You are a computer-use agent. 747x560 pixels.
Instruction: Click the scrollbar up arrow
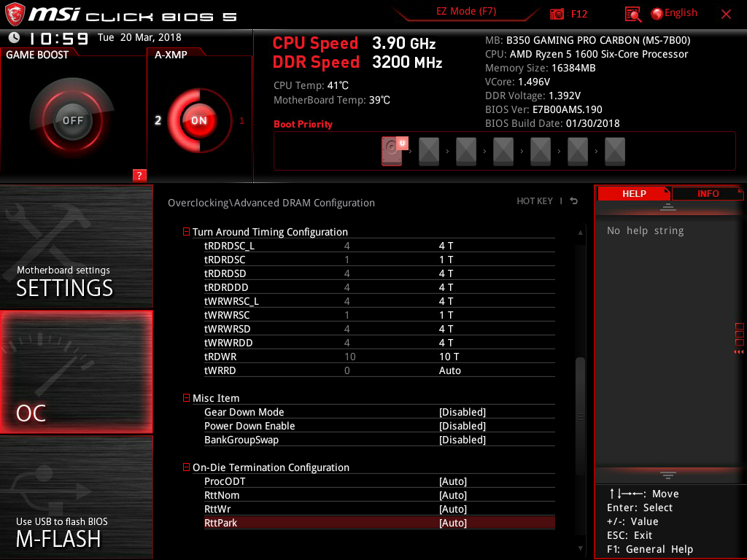pyautogui.click(x=580, y=233)
